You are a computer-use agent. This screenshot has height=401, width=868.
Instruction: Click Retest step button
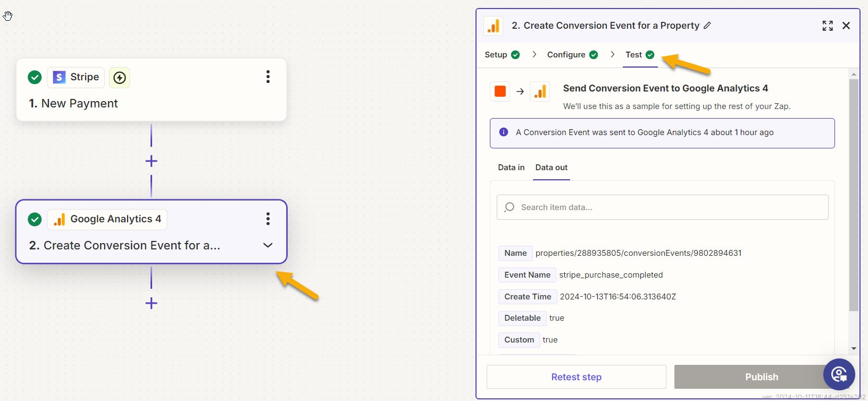pos(577,377)
